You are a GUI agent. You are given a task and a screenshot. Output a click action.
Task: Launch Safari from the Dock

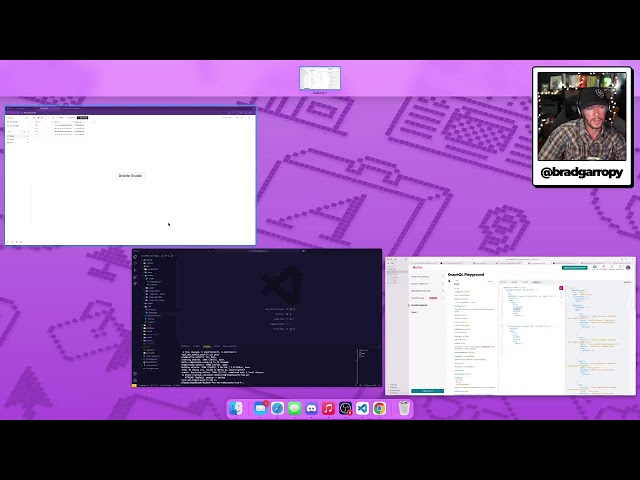[278, 408]
